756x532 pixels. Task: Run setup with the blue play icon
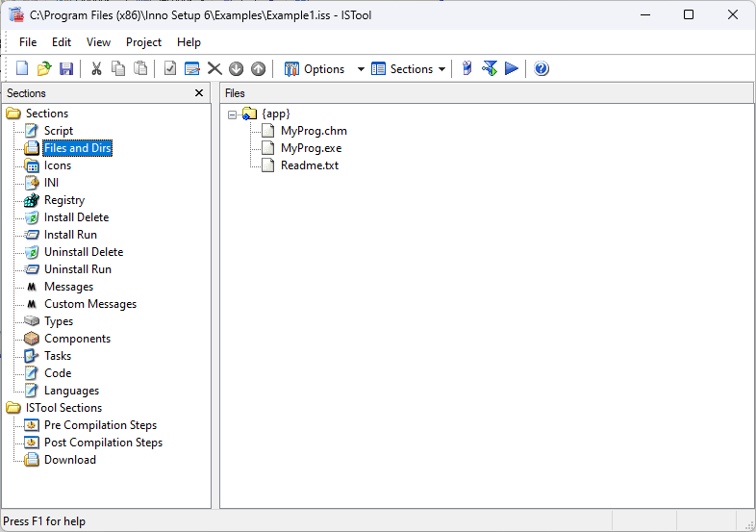(511, 68)
